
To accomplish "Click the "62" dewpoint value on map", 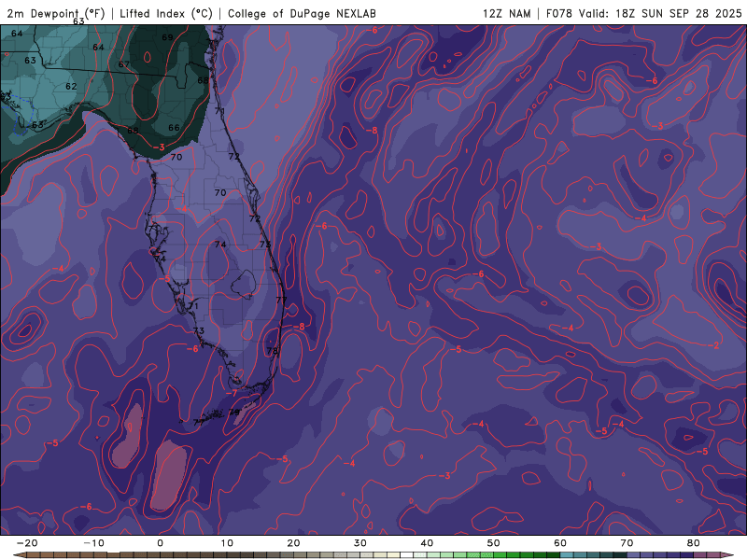I will click(71, 86).
